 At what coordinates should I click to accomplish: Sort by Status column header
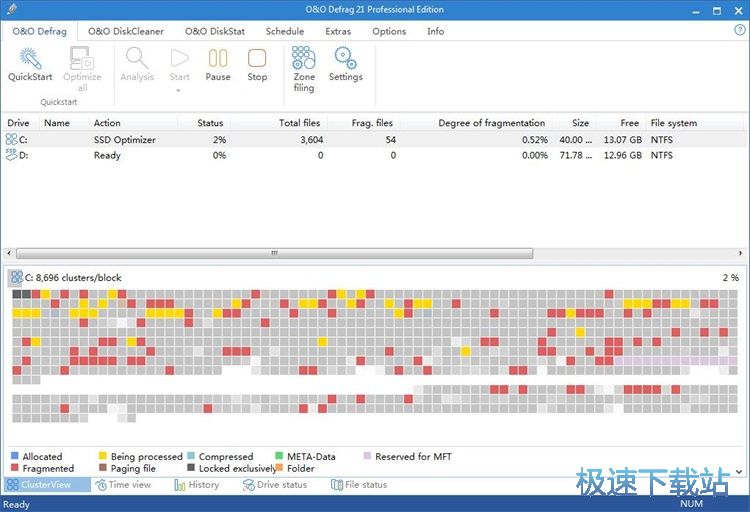pos(204,122)
